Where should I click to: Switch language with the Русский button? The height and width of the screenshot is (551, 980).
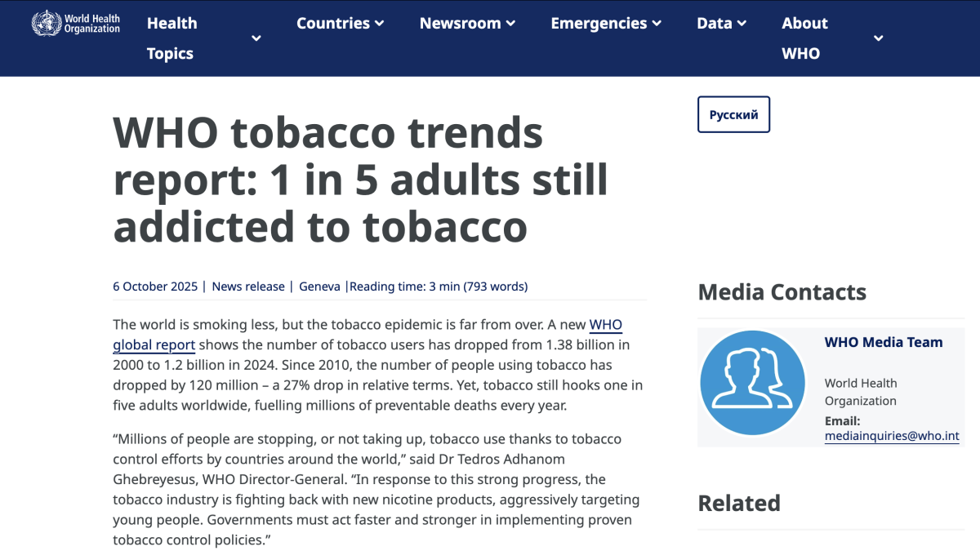(x=733, y=114)
